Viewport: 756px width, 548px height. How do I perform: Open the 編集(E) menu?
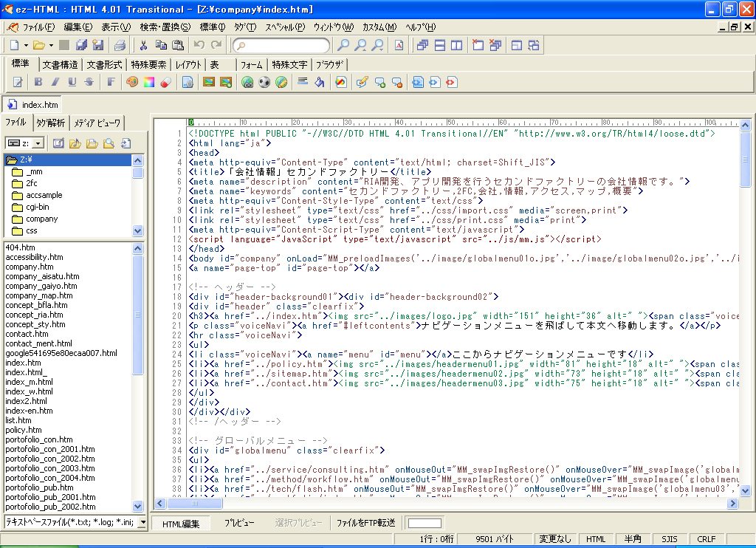point(78,27)
